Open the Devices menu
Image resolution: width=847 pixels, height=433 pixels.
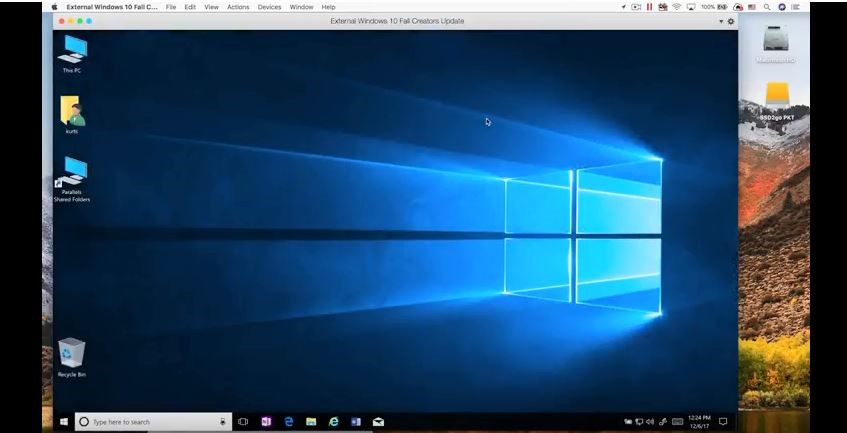pos(269,7)
